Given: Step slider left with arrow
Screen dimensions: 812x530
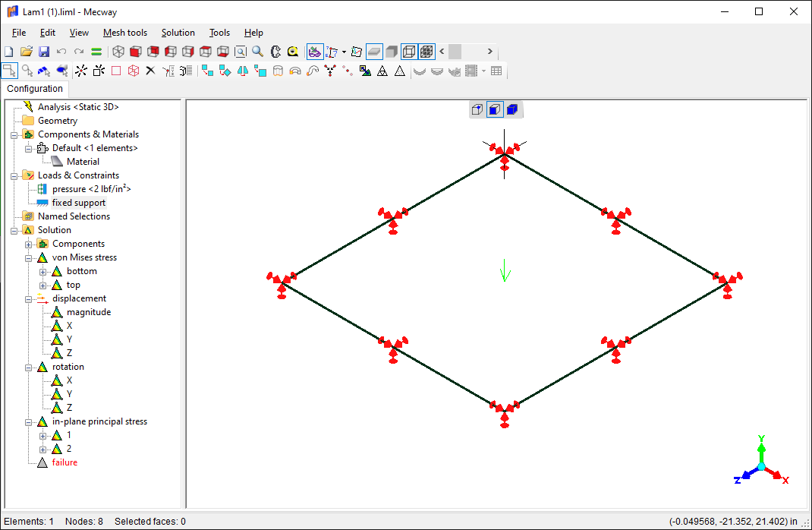Looking at the screenshot, I should (x=442, y=52).
